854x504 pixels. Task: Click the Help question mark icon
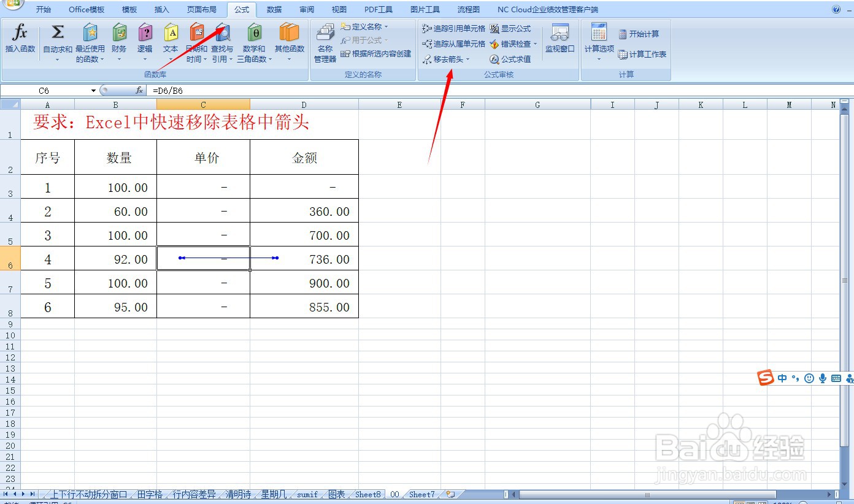tap(836, 9)
